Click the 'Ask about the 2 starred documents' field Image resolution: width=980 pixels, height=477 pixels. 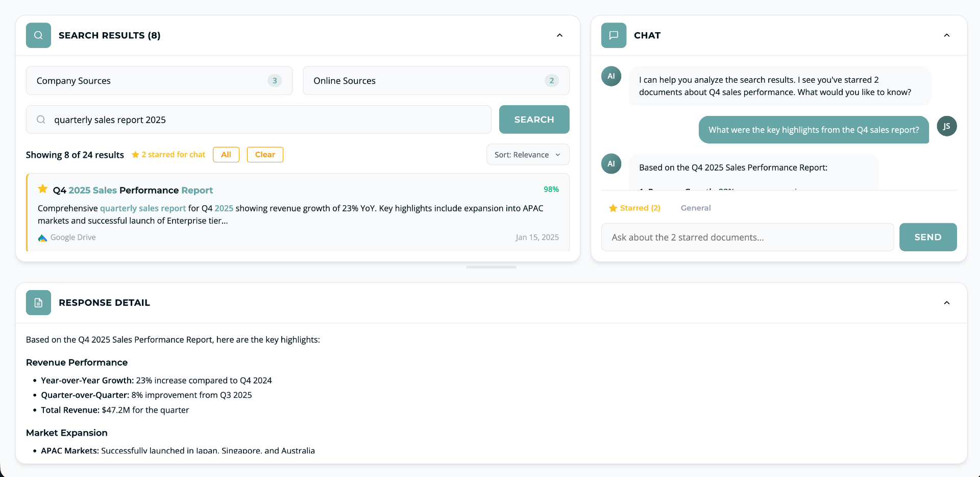[747, 237]
